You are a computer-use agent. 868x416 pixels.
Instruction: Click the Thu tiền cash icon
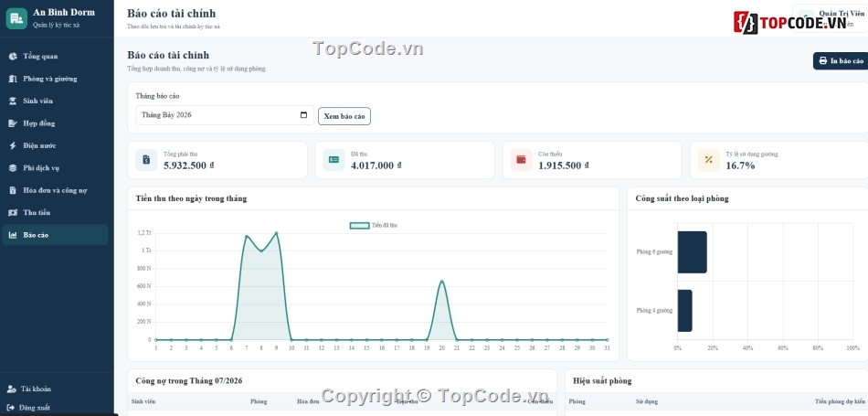coord(13,213)
